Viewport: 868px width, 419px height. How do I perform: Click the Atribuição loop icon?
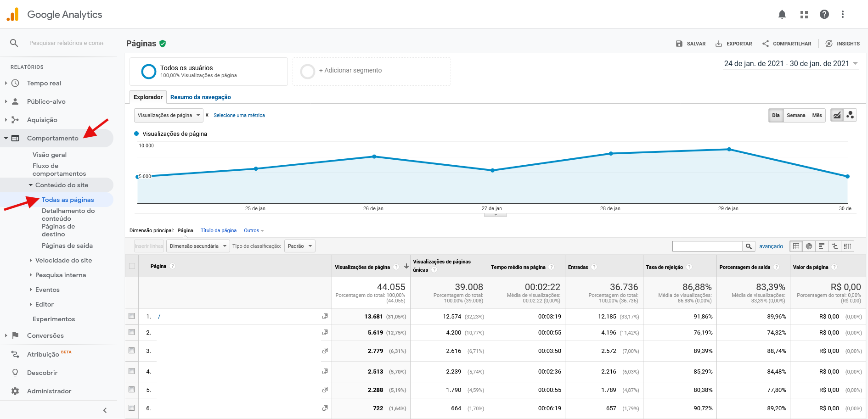click(15, 354)
